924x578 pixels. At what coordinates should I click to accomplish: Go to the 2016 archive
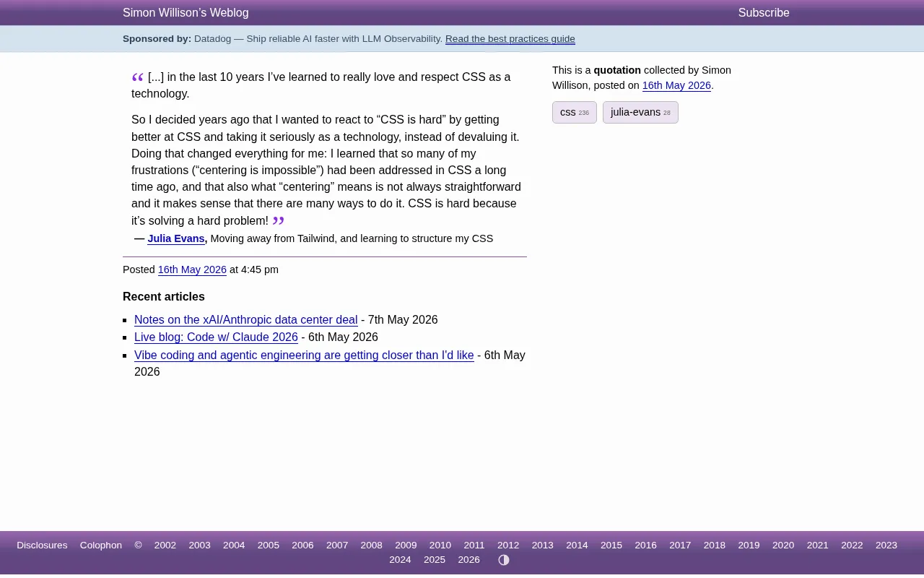point(646,545)
